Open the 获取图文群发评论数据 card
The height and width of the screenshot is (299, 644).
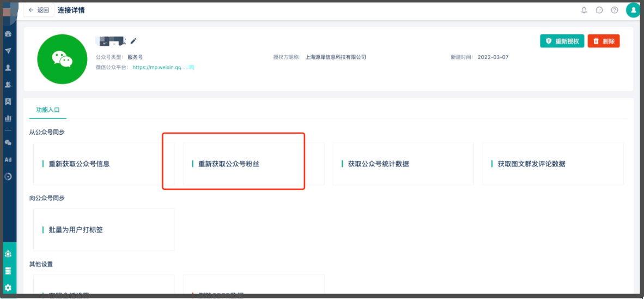click(553, 164)
